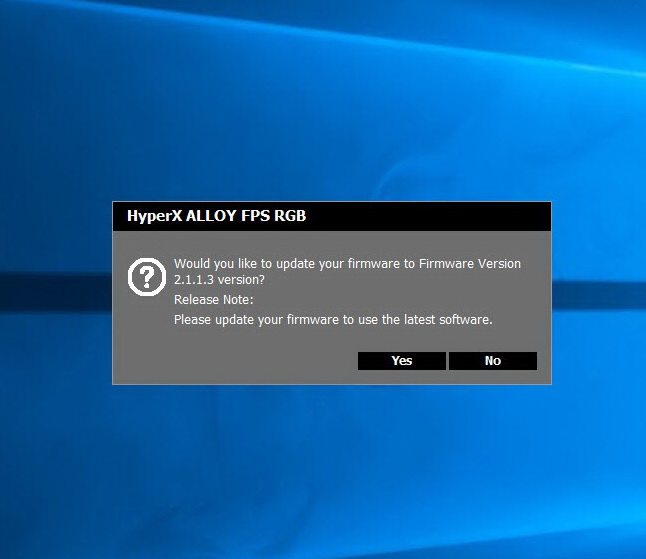Click the 'Release Note:' label
The width and height of the screenshot is (646, 559).
click(x=213, y=299)
